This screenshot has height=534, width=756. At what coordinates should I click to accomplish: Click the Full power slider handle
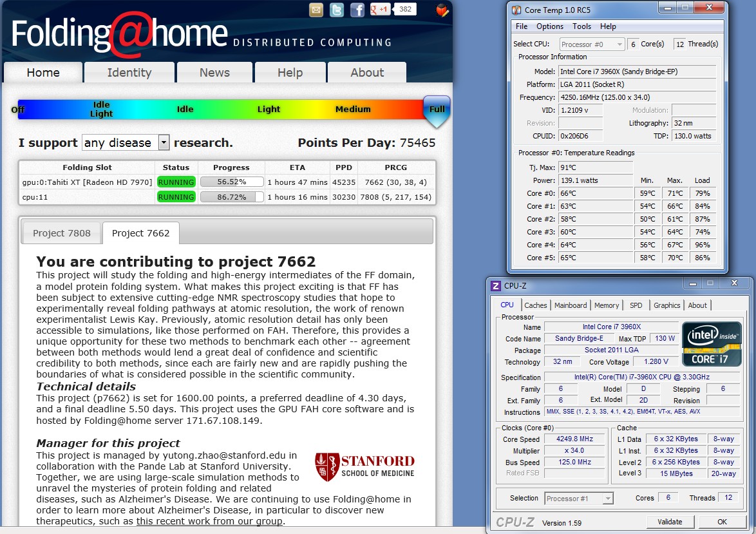437,111
